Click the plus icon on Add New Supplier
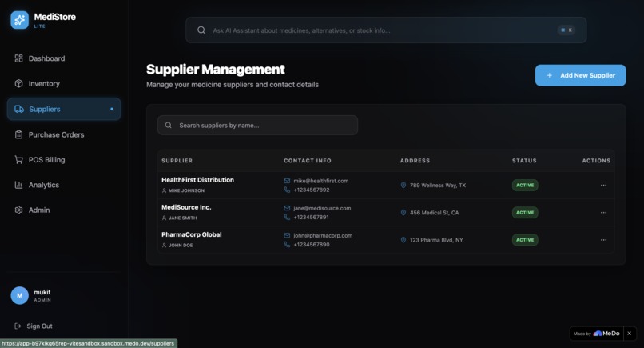Image resolution: width=644 pixels, height=348 pixels. pos(549,75)
